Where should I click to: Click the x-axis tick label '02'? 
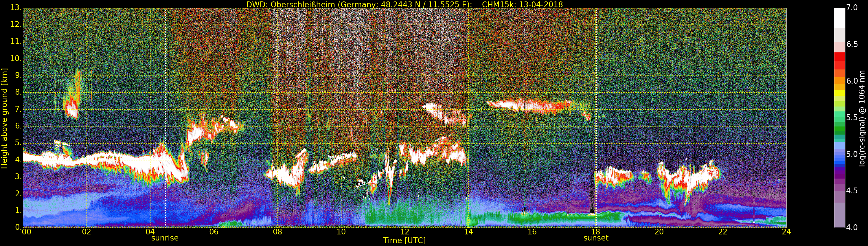(87, 232)
